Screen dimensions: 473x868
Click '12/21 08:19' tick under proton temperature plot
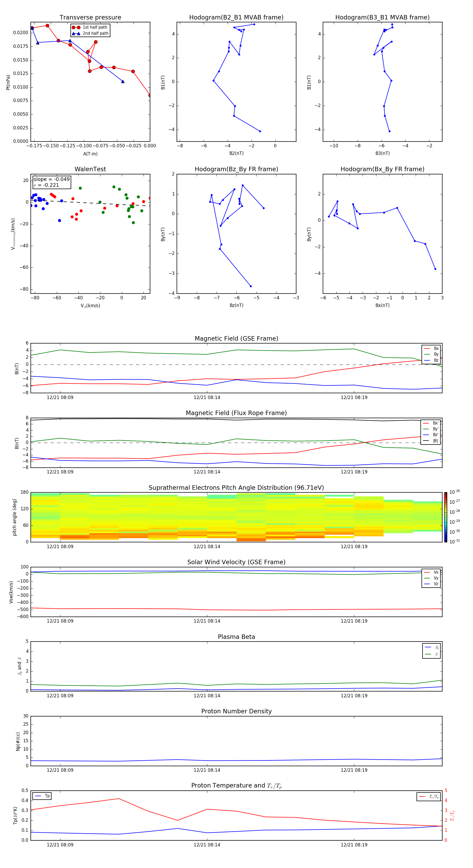(x=354, y=845)
